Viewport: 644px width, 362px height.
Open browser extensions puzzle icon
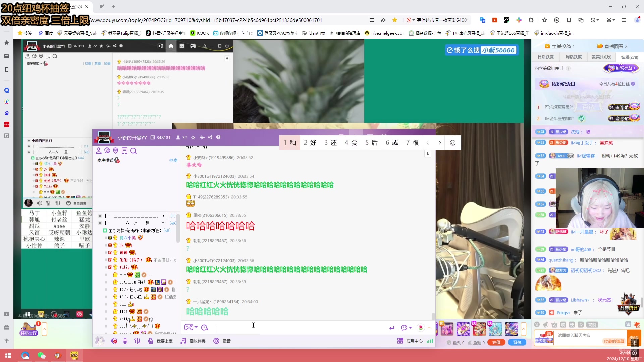tap(531, 20)
